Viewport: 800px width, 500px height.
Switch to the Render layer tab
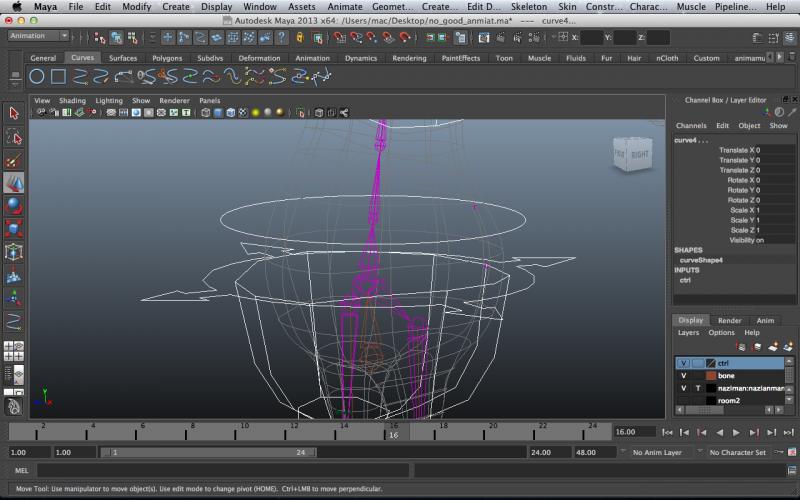click(729, 320)
